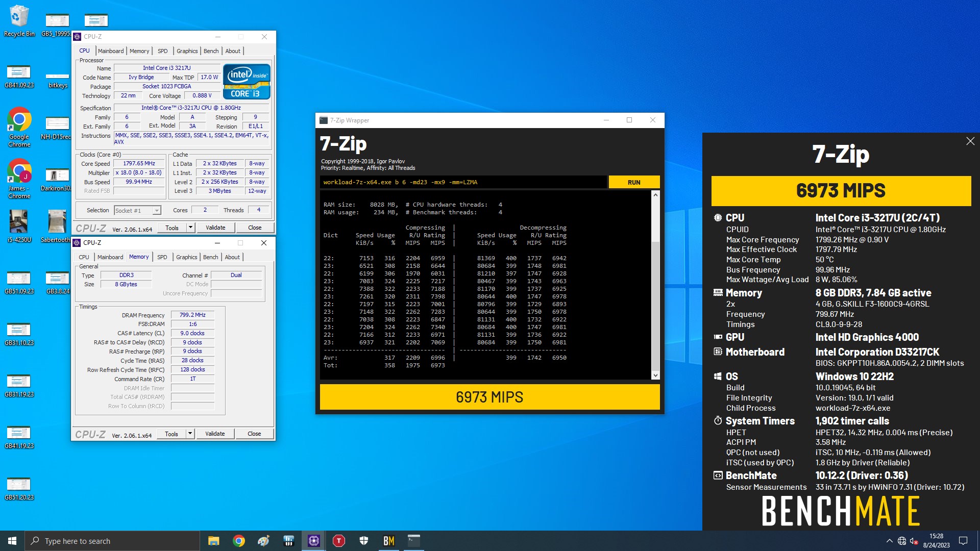Open the i5-4250U image file on desktop
This screenshot has height=551, width=980.
click(x=19, y=226)
